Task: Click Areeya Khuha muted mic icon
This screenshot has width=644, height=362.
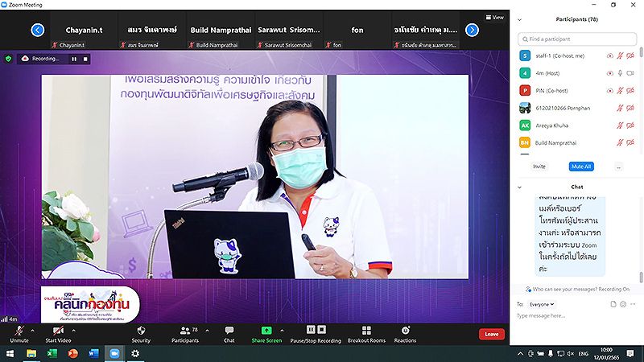Action: click(620, 125)
